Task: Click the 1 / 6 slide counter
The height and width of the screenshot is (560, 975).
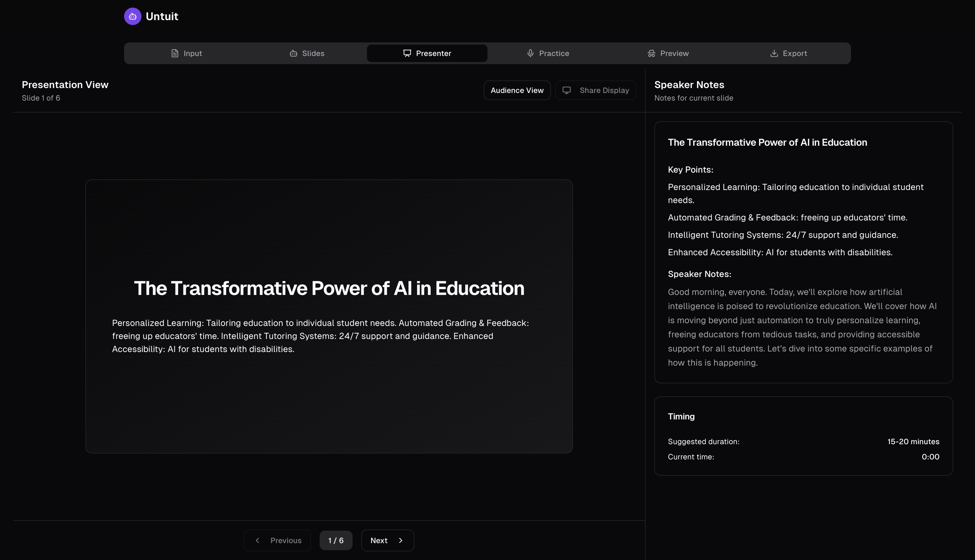Action: (x=335, y=540)
